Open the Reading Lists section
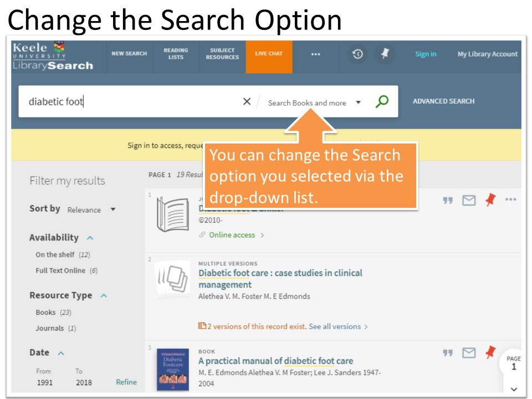The width and height of the screenshot is (532, 399). click(176, 53)
